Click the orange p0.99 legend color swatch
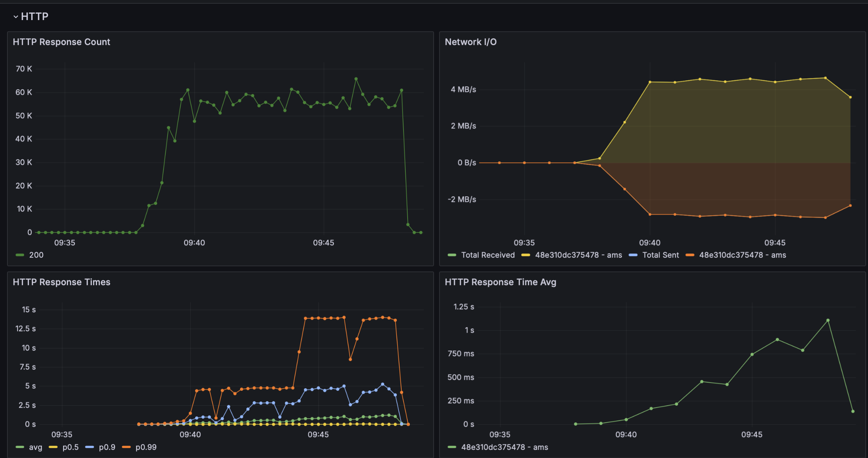Image resolution: width=868 pixels, height=458 pixels. pyautogui.click(x=126, y=447)
